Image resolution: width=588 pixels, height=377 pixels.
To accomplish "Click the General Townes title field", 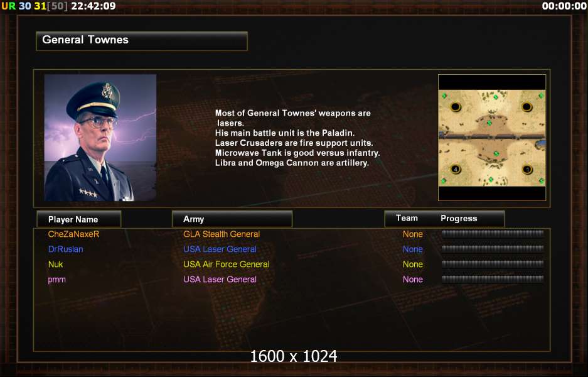I will (142, 41).
